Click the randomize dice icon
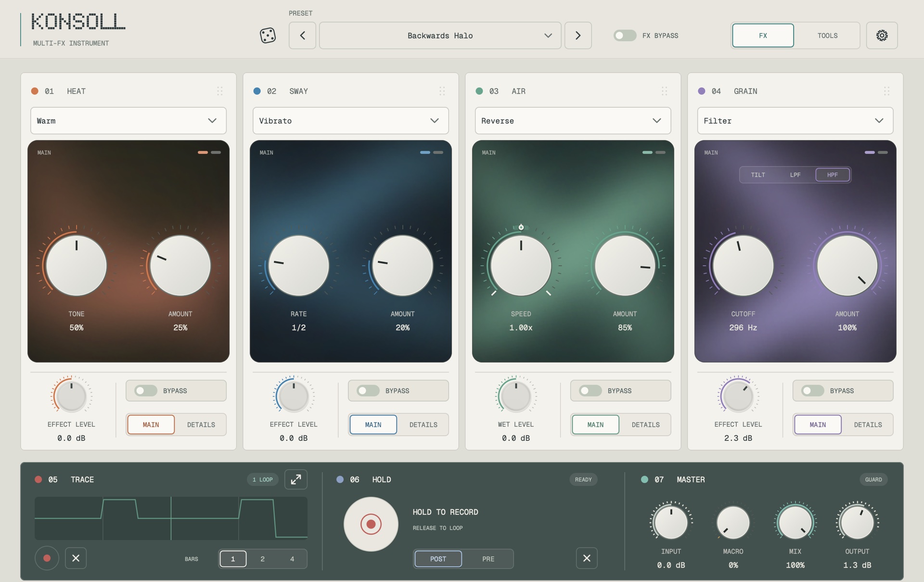Screen dimensions: 924x582 pyautogui.click(x=268, y=35)
